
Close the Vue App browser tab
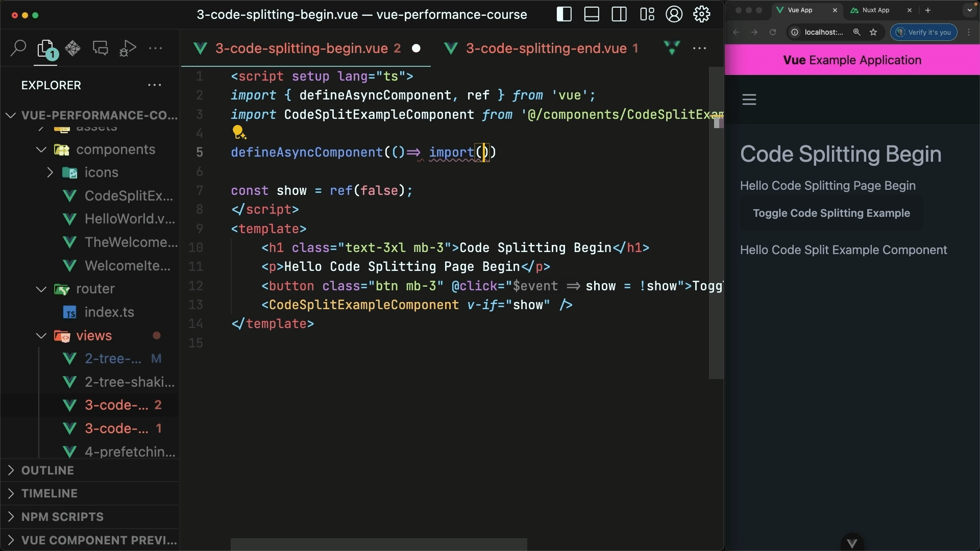(x=835, y=10)
